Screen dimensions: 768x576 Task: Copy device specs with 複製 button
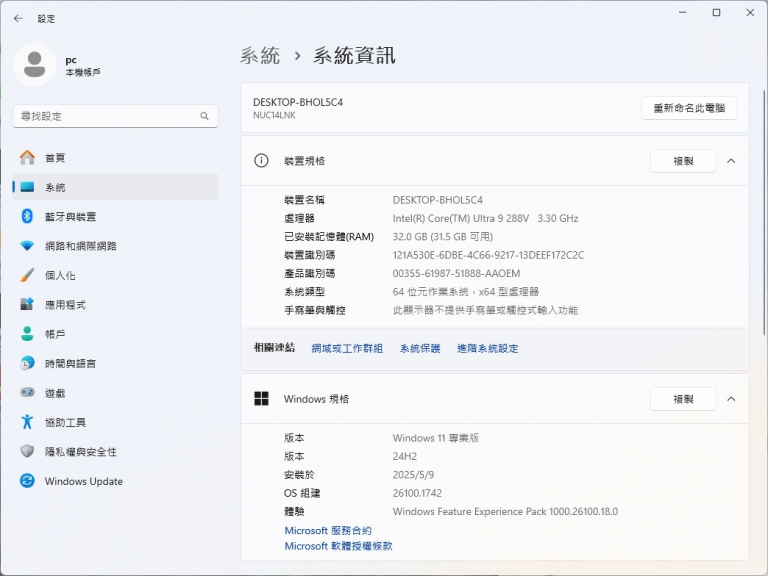(683, 161)
